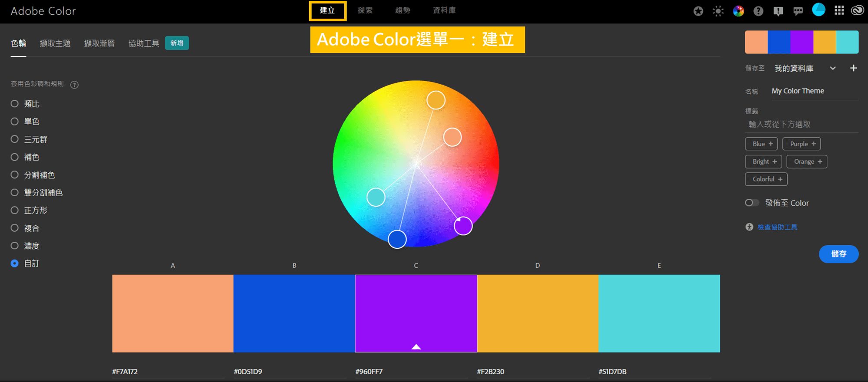Image resolution: width=868 pixels, height=382 pixels.
Task: Open the 建立 menu tab
Action: tap(327, 10)
